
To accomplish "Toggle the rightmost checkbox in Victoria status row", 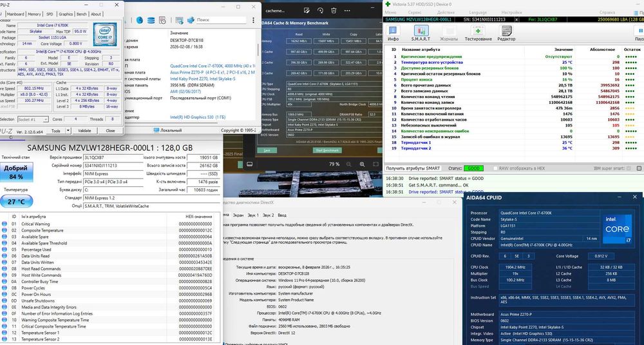I will point(639,168).
